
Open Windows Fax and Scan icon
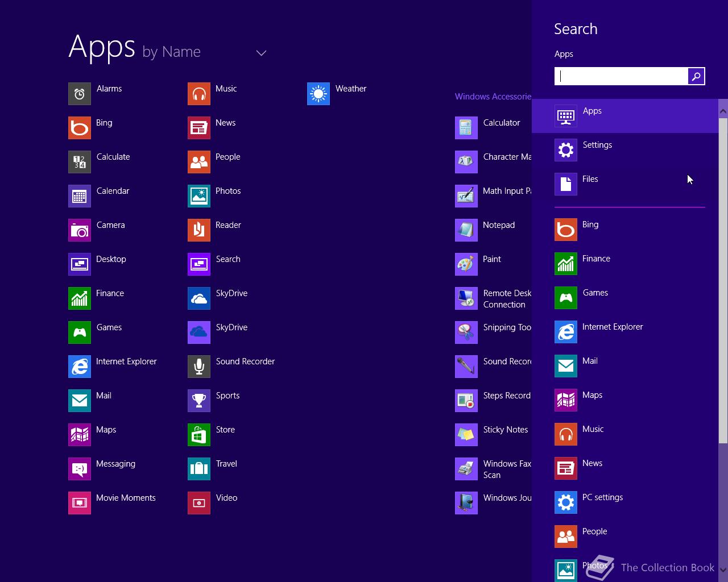[x=466, y=469]
